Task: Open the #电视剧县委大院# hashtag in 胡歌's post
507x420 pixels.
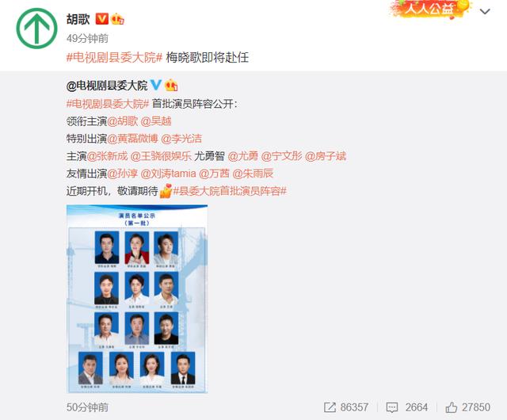Action: [114, 58]
